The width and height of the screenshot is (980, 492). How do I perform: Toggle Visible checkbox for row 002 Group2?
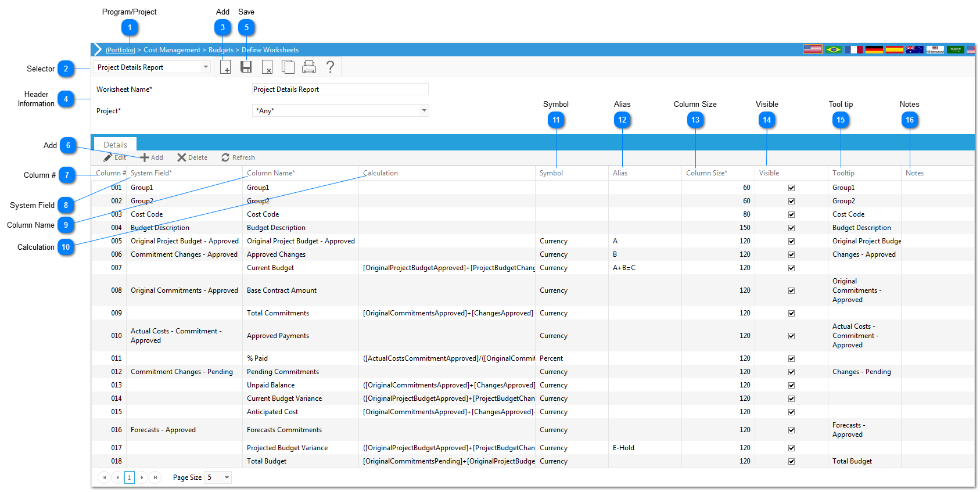[x=791, y=201]
